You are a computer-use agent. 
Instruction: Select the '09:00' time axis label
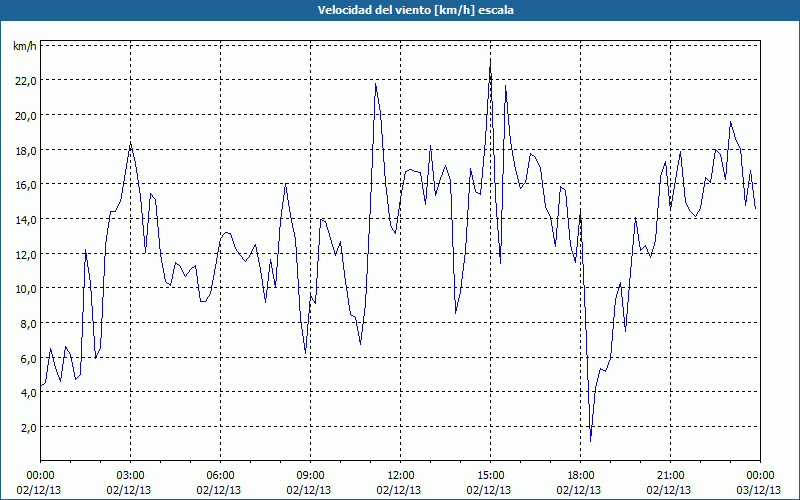[x=310, y=476]
